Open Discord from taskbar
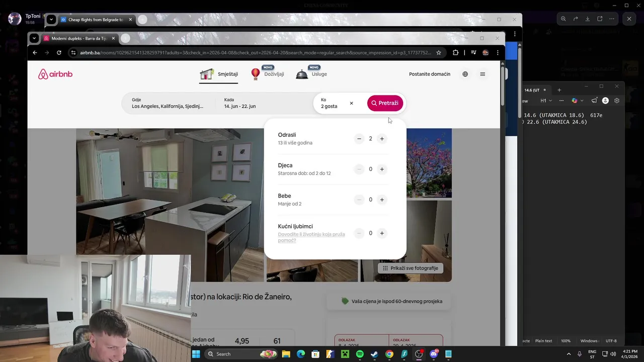644x362 pixels. pyautogui.click(x=434, y=354)
